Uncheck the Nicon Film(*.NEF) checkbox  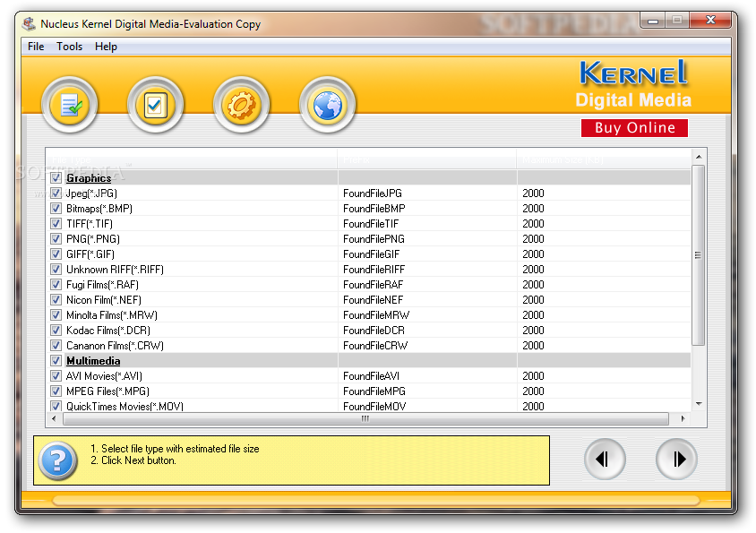56,299
